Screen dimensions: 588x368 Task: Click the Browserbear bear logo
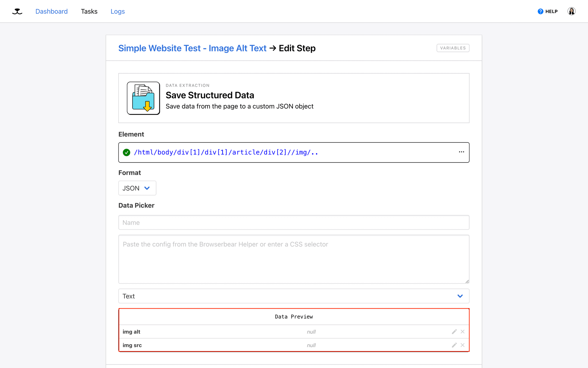point(17,11)
